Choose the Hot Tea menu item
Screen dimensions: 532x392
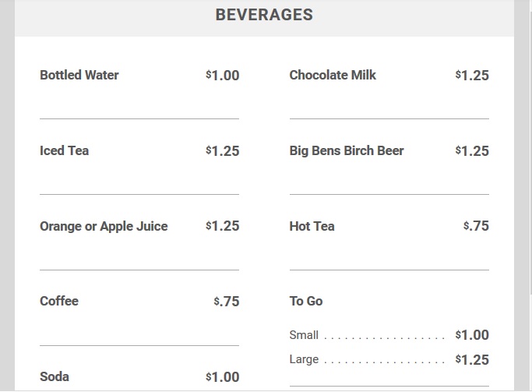pyautogui.click(x=312, y=227)
